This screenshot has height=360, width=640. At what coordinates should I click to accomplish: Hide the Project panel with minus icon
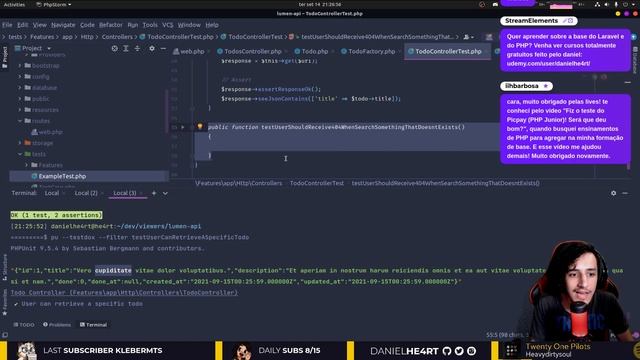click(163, 48)
